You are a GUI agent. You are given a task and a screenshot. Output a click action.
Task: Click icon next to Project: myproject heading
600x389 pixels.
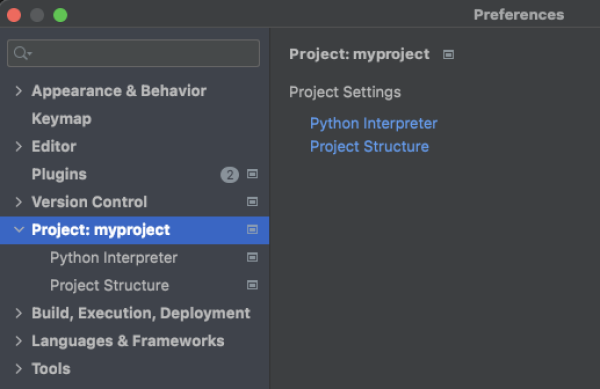tap(448, 55)
